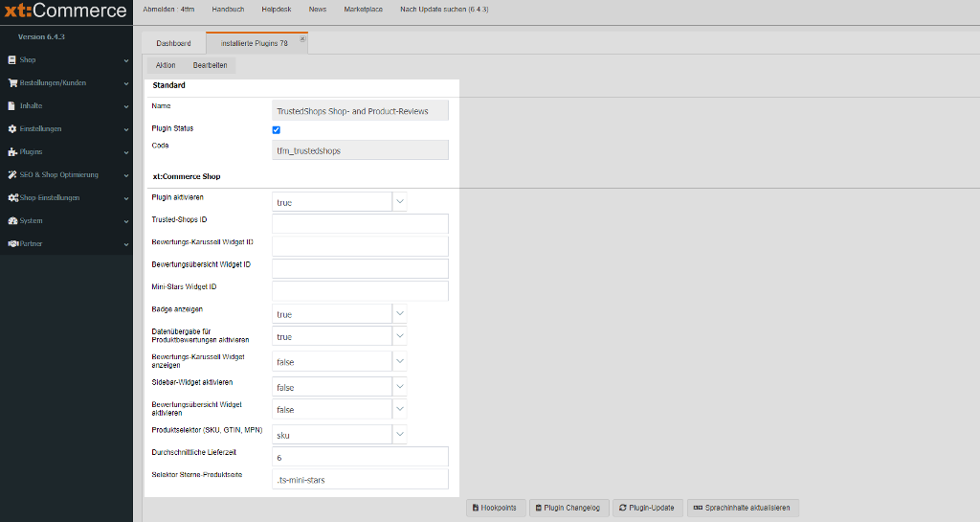Click the Inhalte document icon
This screenshot has width=980, height=522.
click(11, 105)
